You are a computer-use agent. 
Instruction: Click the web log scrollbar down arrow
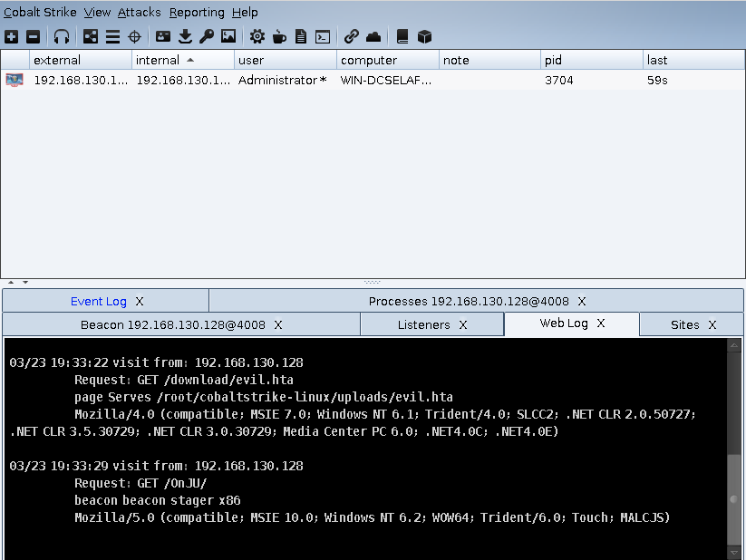pos(734,553)
